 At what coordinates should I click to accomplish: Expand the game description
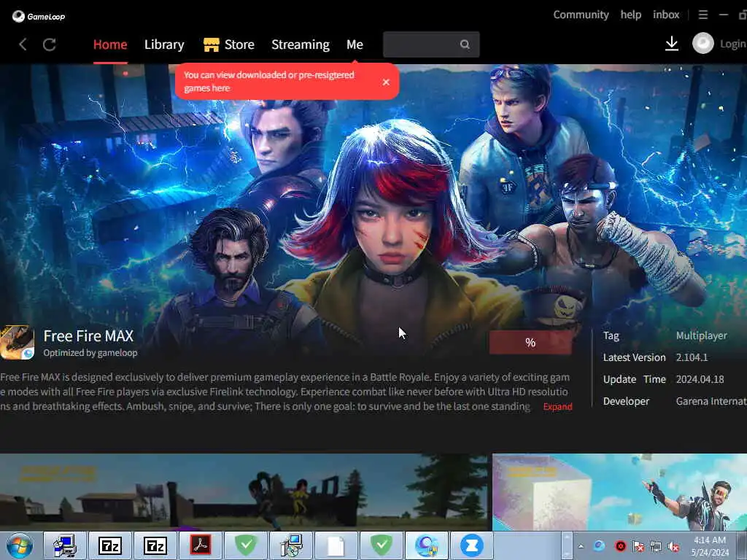pyautogui.click(x=557, y=407)
